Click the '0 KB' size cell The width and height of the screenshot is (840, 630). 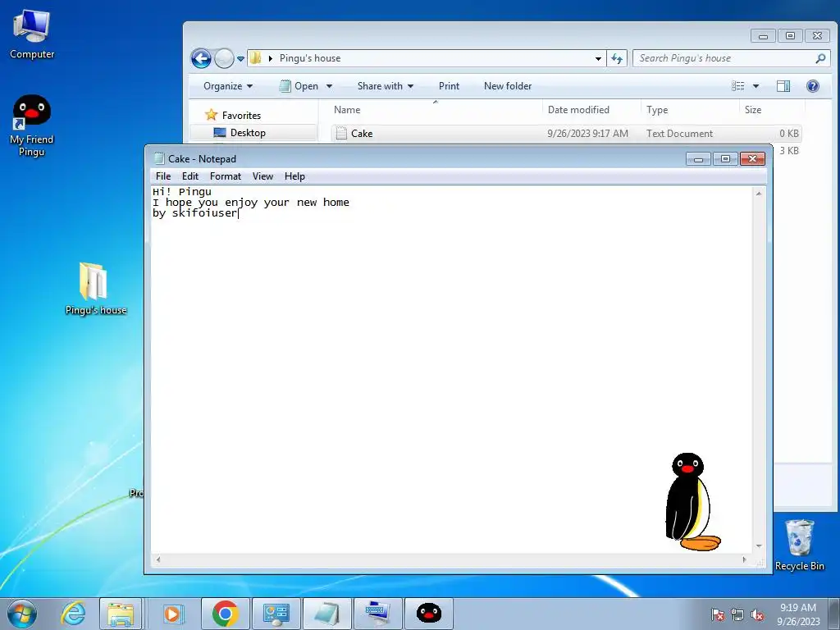pyautogui.click(x=788, y=134)
